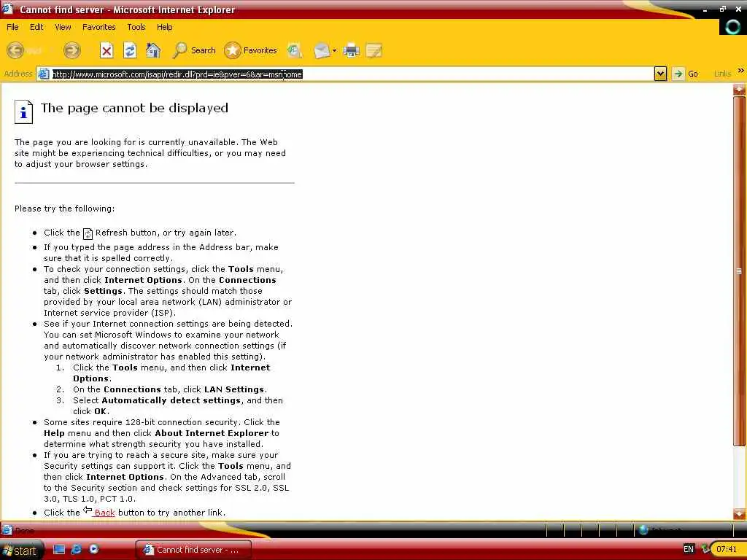This screenshot has width=747, height=560.
Task: Click the 'Please try the following:' text
Action: tap(64, 209)
